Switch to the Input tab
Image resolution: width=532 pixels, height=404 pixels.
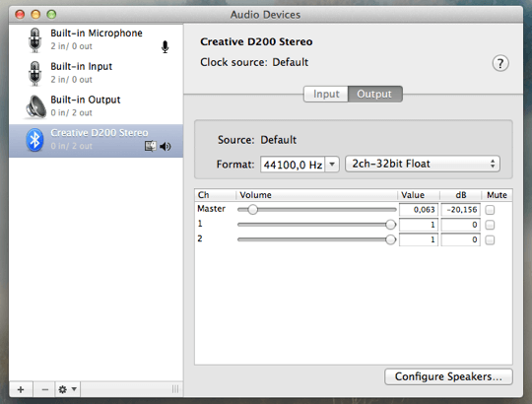click(x=326, y=94)
